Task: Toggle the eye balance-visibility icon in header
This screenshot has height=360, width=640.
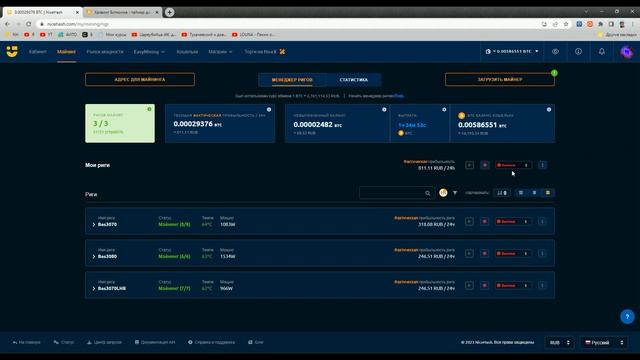Action: 555,51
